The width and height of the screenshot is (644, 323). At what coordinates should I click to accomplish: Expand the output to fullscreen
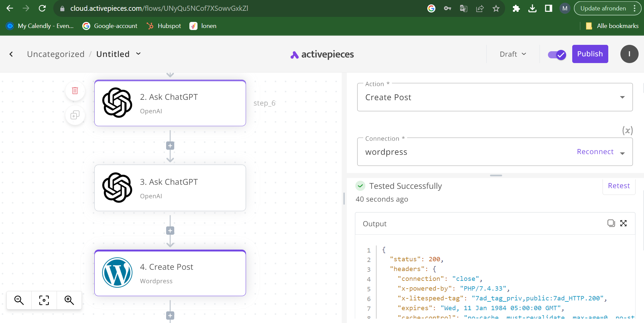pyautogui.click(x=623, y=223)
